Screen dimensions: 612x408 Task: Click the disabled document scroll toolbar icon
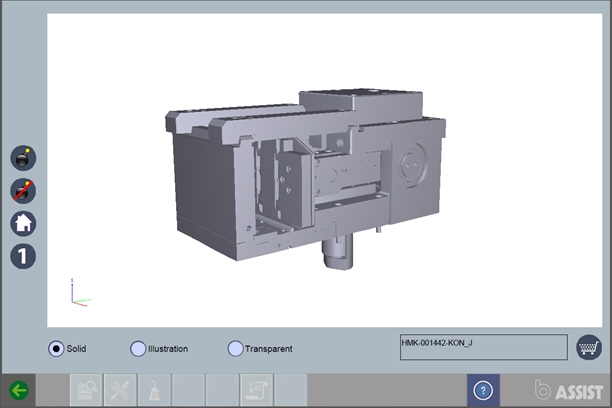(256, 390)
